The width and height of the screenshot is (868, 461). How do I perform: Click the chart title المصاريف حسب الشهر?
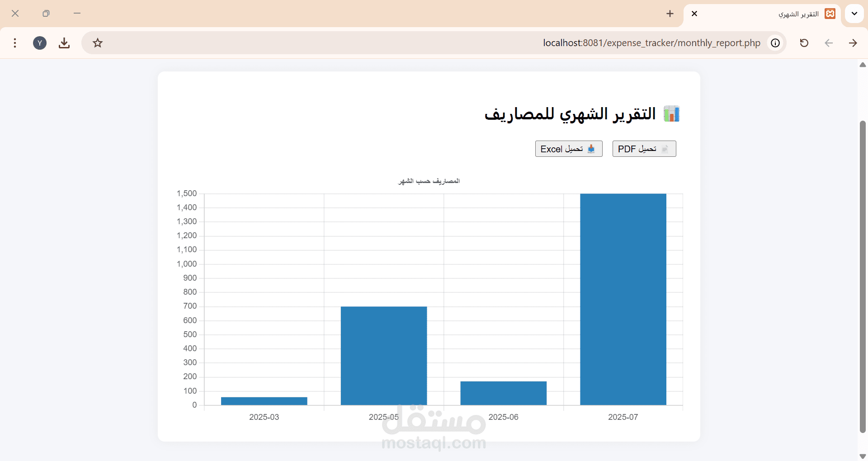click(429, 181)
